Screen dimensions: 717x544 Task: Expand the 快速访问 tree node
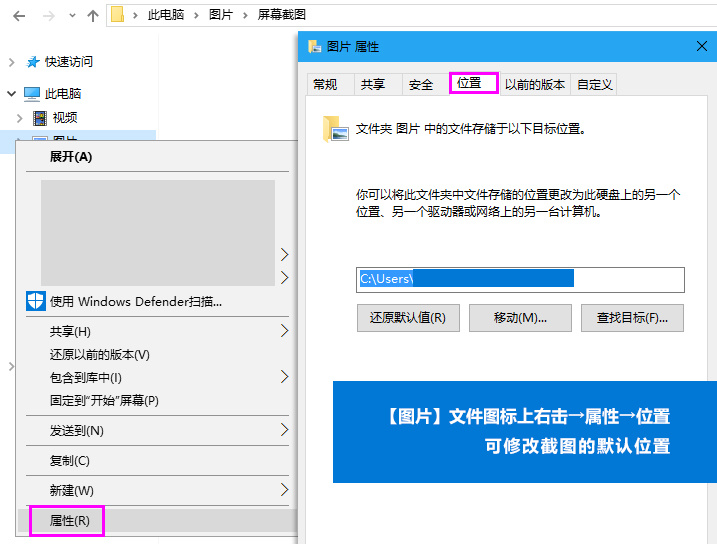12,62
